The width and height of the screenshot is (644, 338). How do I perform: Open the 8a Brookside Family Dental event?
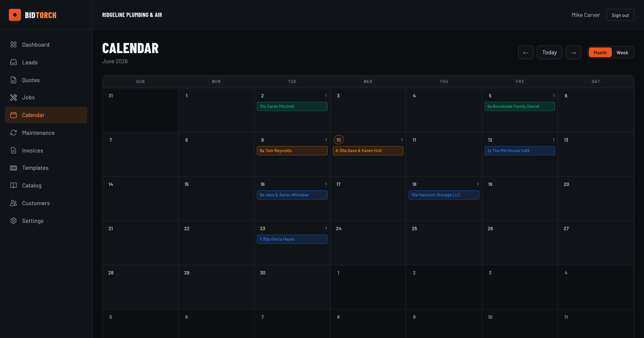point(520,106)
